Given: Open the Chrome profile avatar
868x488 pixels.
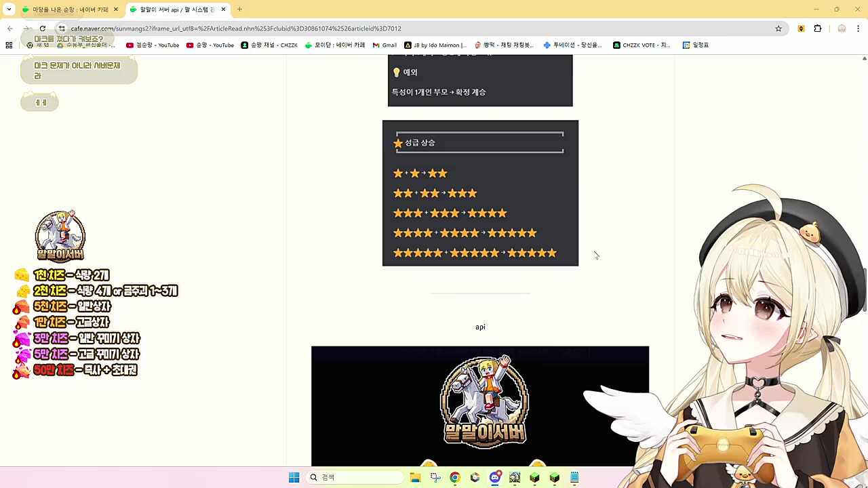Looking at the screenshot, I should pos(842,28).
